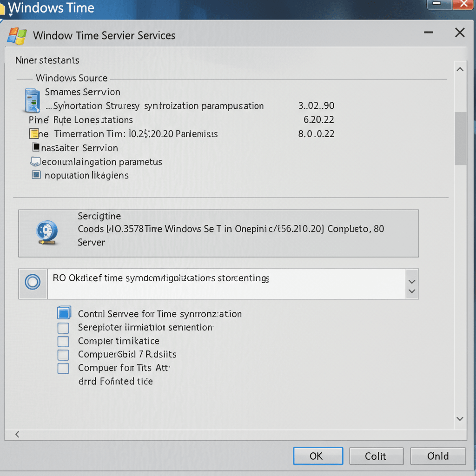This screenshot has height=476, width=476.
Task: Click the value "3..02..90"
Action: pos(316,106)
